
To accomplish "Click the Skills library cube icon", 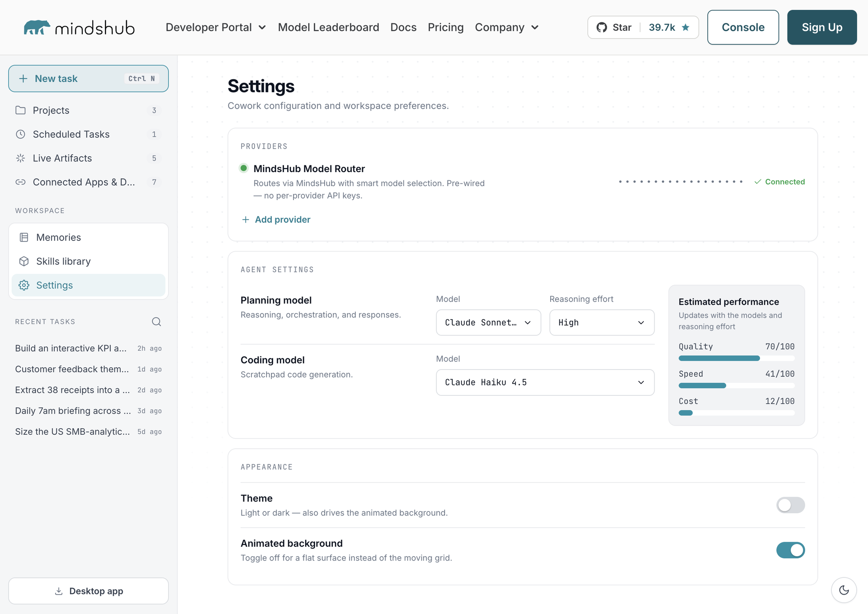I will 24,261.
